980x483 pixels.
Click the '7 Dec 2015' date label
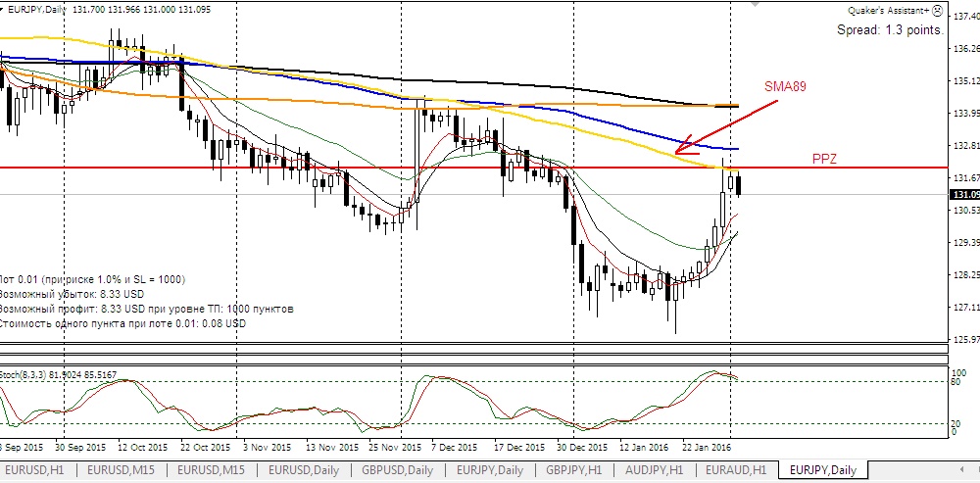(x=454, y=448)
